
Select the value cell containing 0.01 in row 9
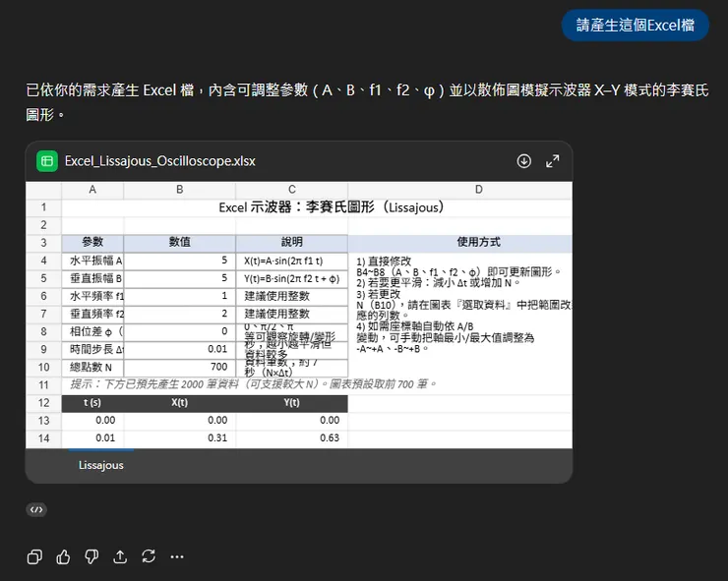point(180,349)
